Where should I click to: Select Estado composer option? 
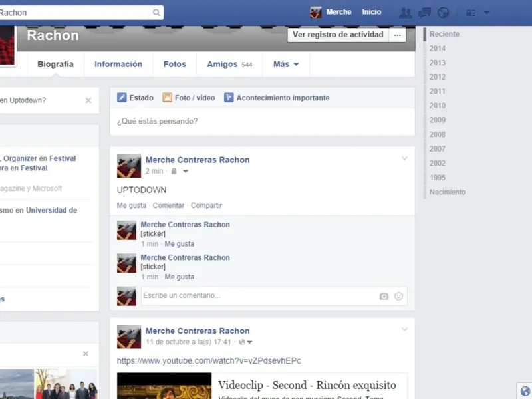pyautogui.click(x=135, y=98)
